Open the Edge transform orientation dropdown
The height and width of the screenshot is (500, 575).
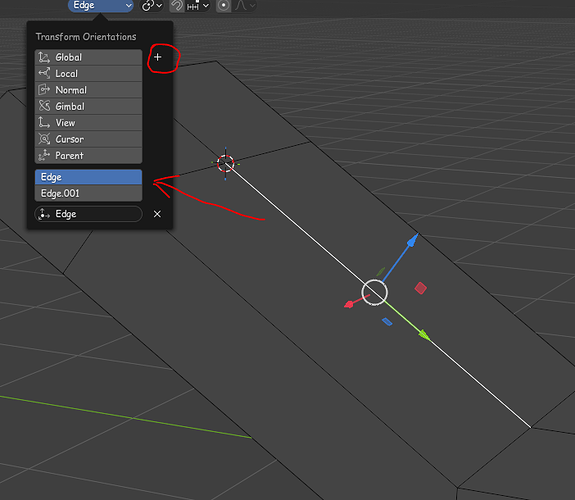pyautogui.click(x=100, y=6)
